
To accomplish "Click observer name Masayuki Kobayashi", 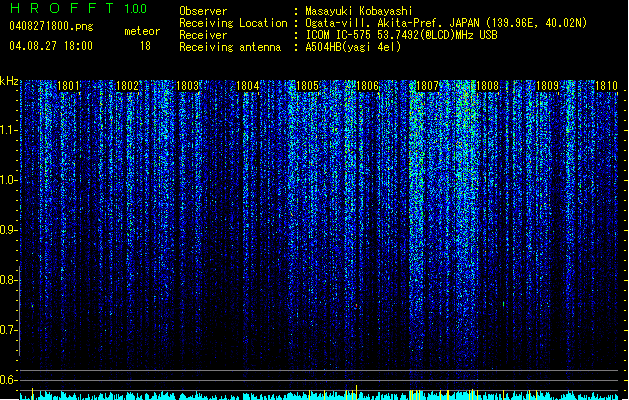I will pos(359,11).
